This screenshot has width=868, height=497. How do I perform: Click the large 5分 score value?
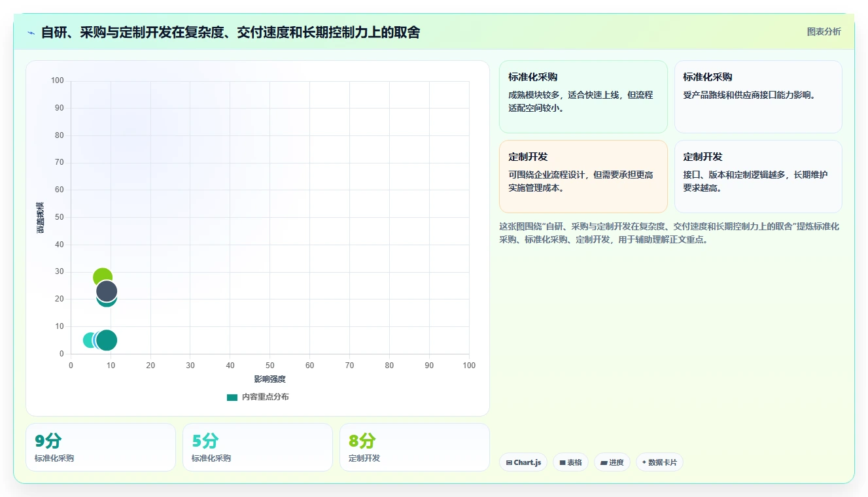point(205,441)
